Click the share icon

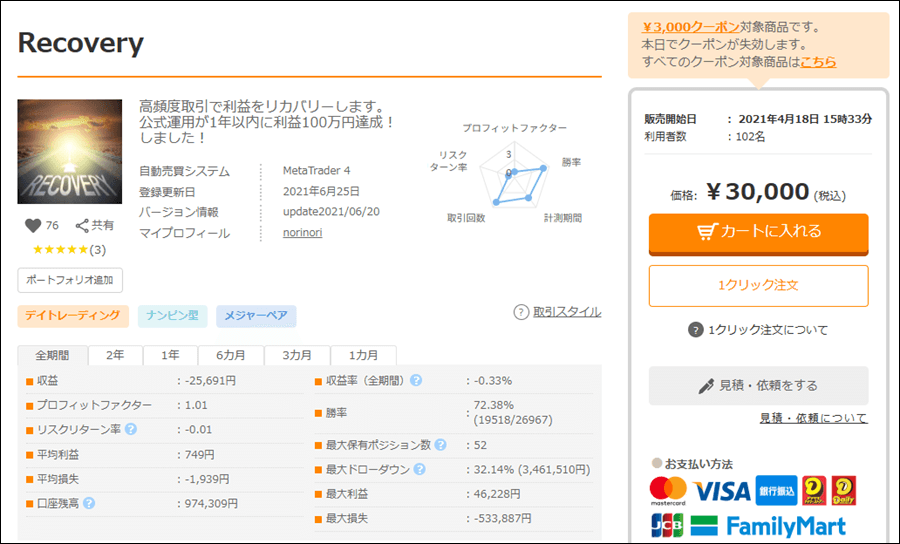click(x=83, y=225)
